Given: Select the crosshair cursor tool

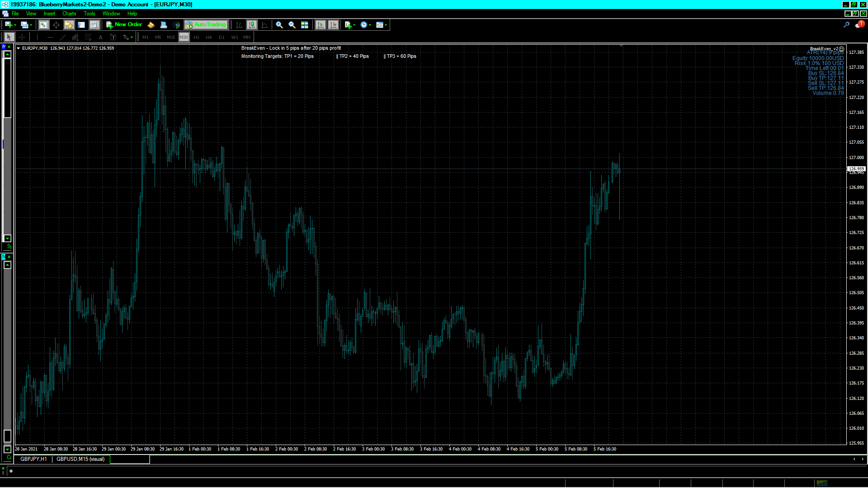Looking at the screenshot, I should pos(22,38).
